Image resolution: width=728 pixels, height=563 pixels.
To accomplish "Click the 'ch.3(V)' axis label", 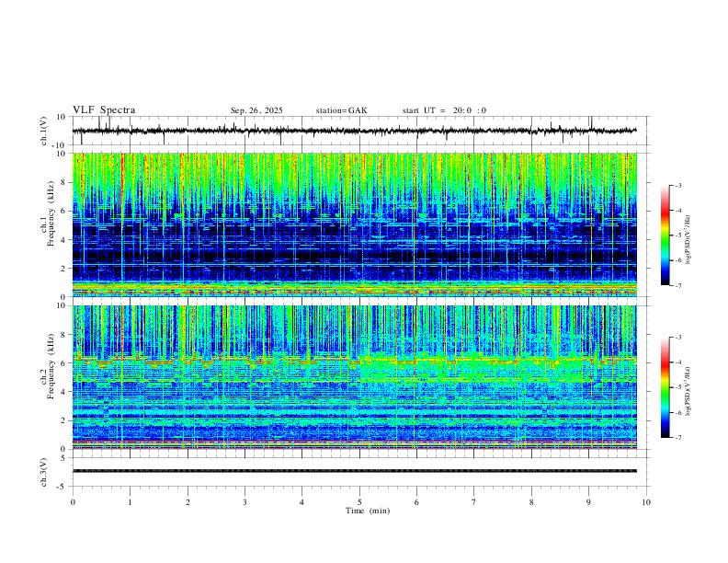I will [44, 472].
